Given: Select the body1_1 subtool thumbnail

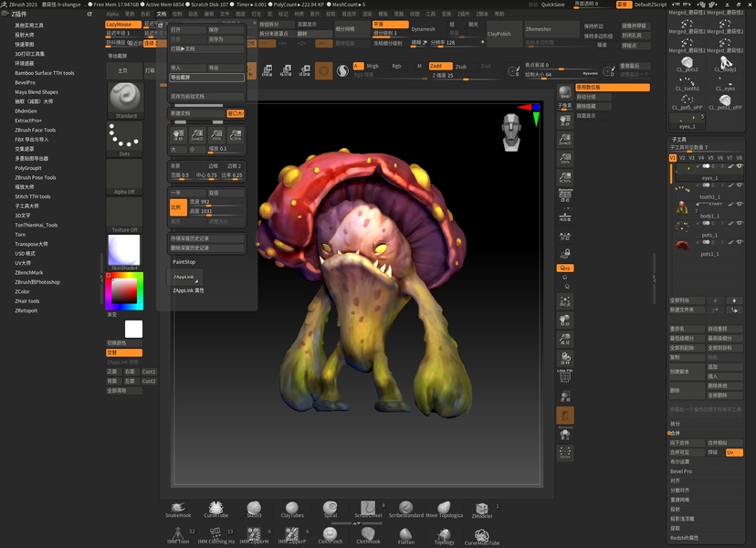Looking at the screenshot, I should pyautogui.click(x=682, y=208).
